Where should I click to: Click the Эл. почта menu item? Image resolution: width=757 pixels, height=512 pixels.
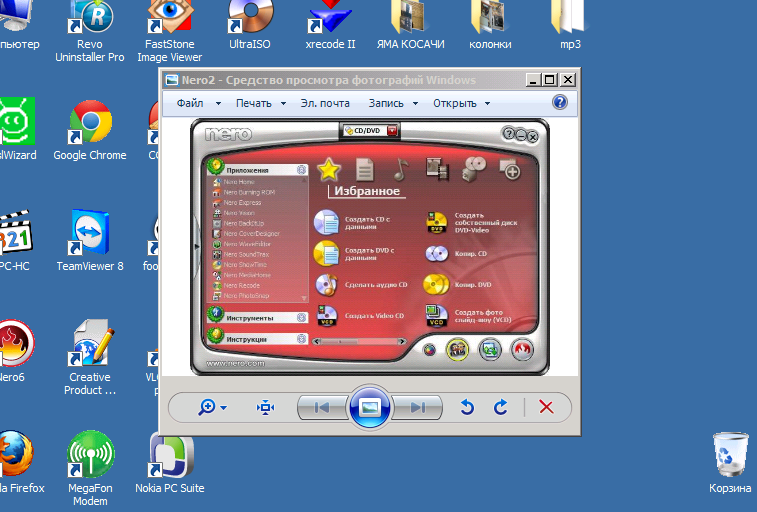pyautogui.click(x=325, y=103)
